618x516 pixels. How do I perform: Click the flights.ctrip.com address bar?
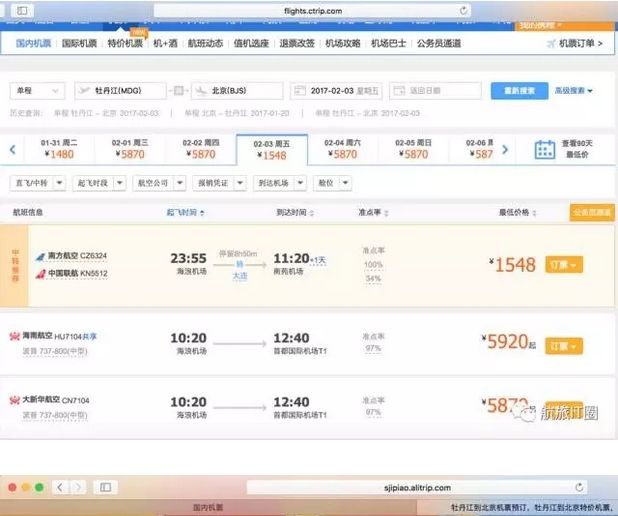313,11
